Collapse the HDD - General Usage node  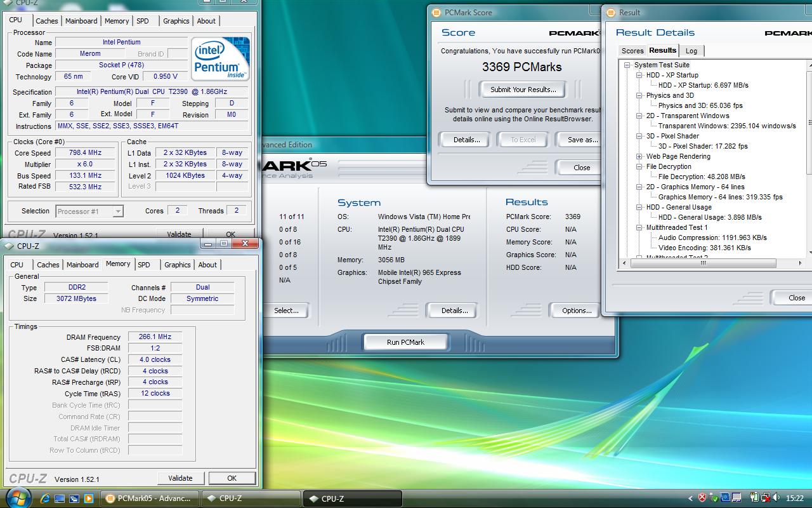click(639, 207)
